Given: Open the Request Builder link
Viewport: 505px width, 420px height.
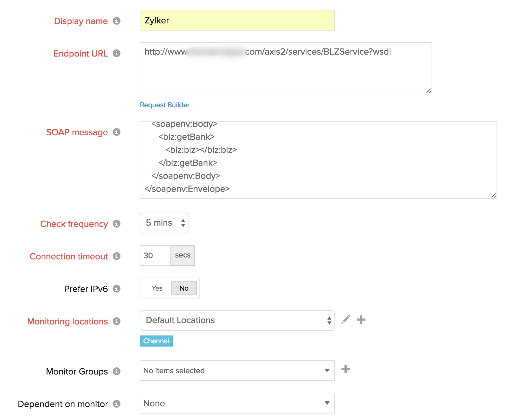Looking at the screenshot, I should tap(164, 105).
